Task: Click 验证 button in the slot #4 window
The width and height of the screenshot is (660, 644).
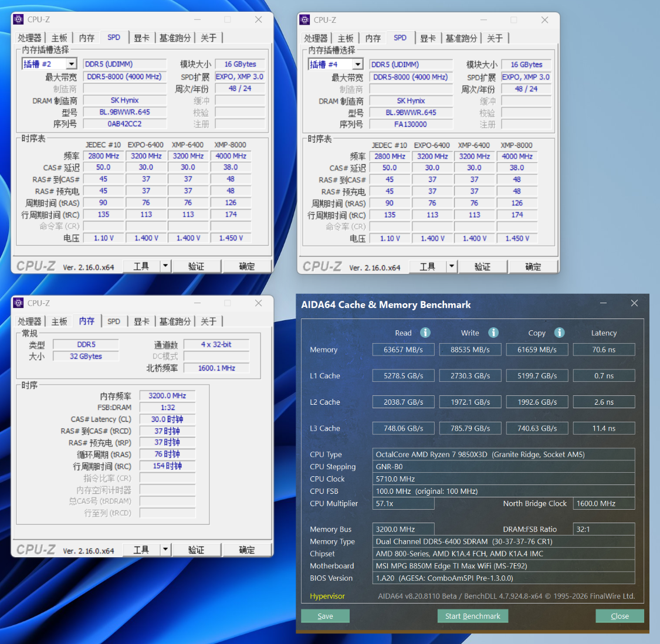Action: pyautogui.click(x=482, y=266)
